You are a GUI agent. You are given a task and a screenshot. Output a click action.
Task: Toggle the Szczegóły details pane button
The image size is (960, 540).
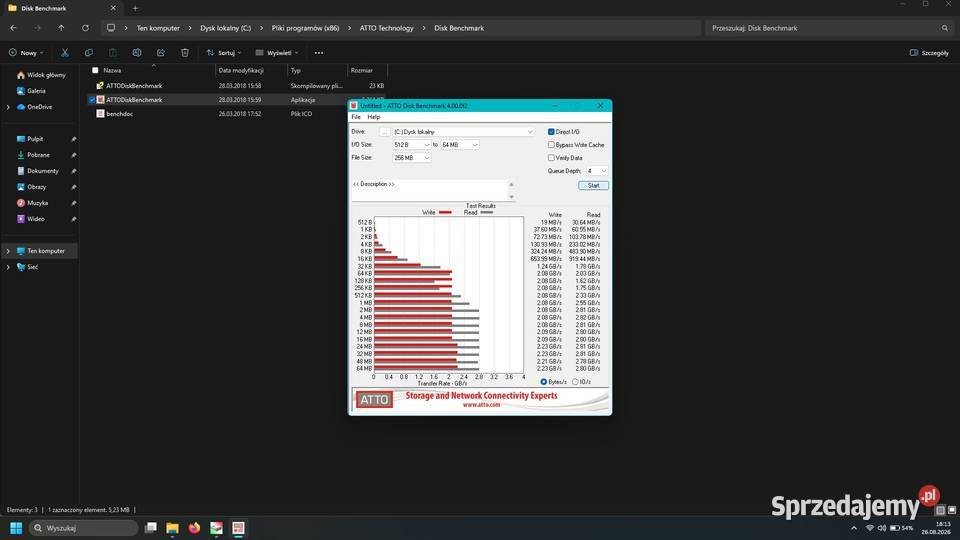coord(929,53)
